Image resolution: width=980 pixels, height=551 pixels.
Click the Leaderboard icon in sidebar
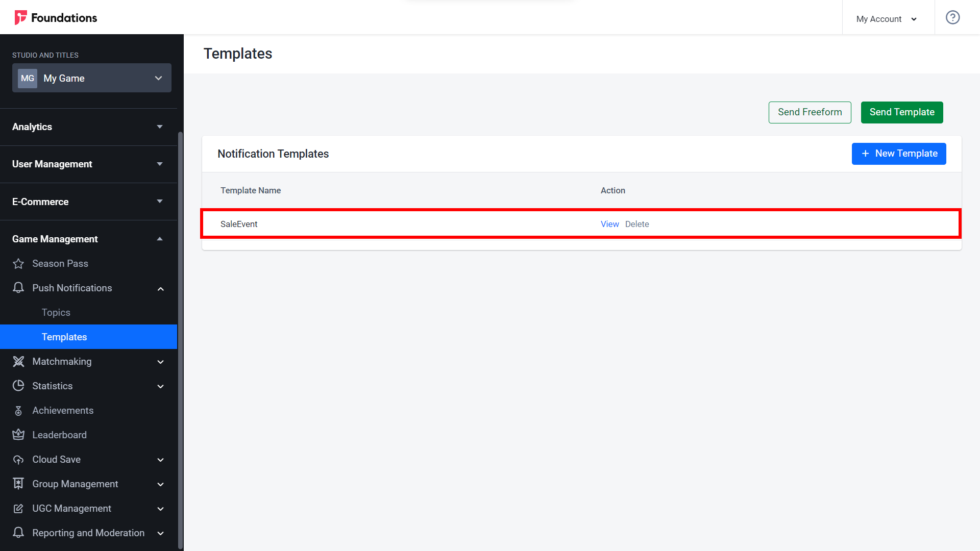tap(18, 434)
